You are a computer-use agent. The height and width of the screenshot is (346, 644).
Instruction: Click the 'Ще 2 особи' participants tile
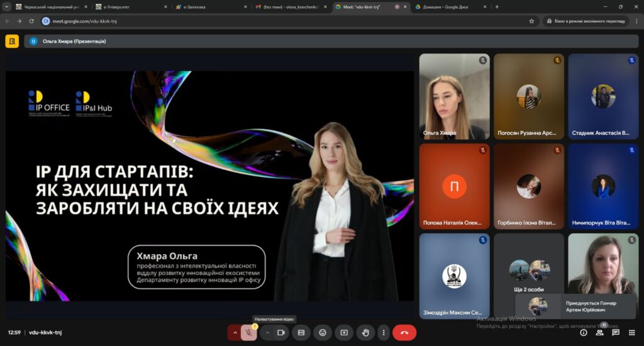(x=529, y=276)
